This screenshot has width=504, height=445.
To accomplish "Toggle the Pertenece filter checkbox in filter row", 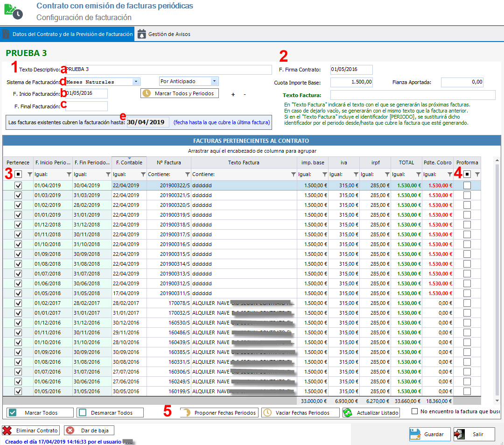I will click(18, 174).
